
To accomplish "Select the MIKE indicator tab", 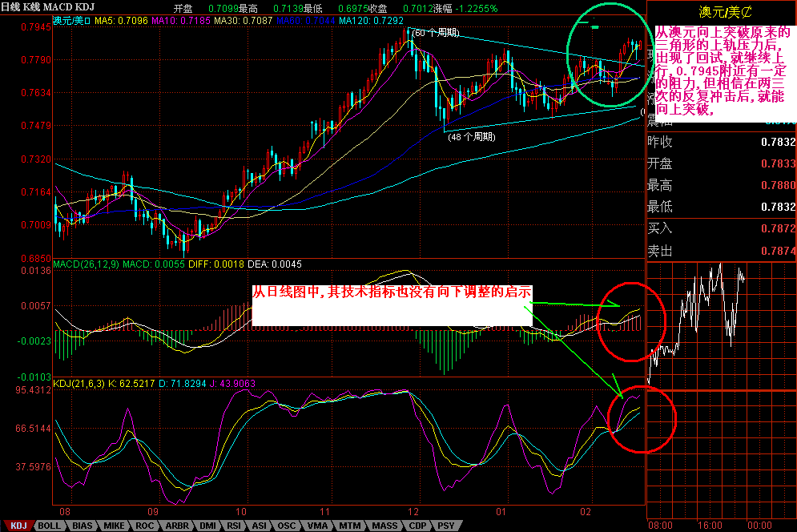I will (115, 526).
